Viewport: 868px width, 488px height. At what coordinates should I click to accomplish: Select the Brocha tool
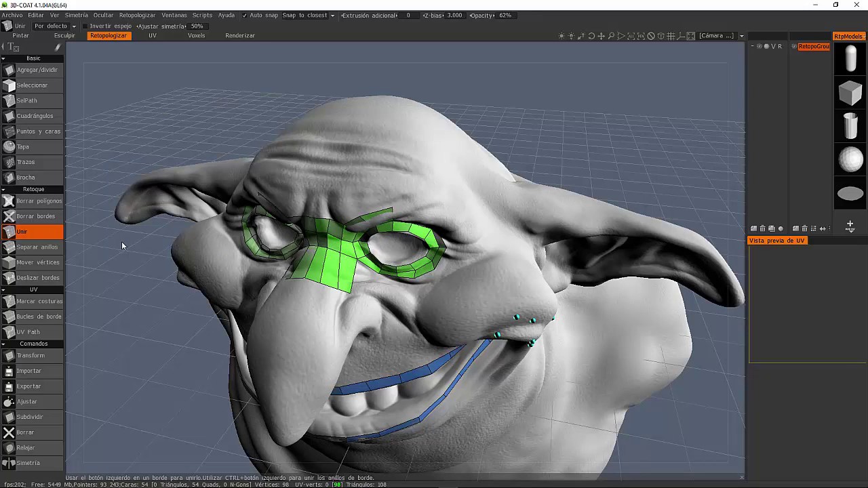(x=32, y=178)
